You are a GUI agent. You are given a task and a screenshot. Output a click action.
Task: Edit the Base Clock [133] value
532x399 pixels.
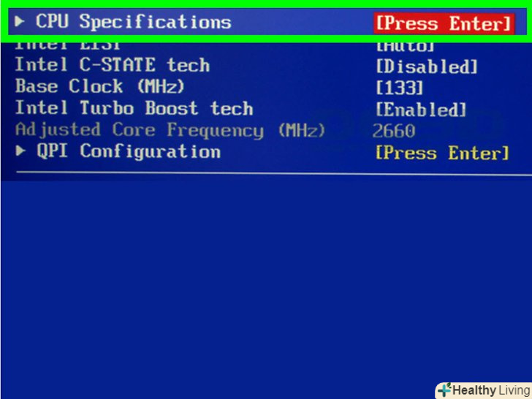(399, 88)
